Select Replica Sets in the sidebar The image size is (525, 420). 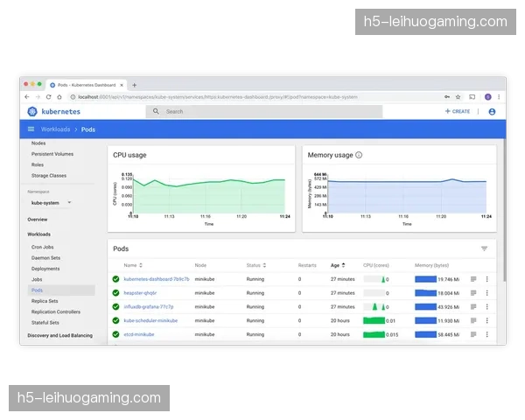coord(45,301)
